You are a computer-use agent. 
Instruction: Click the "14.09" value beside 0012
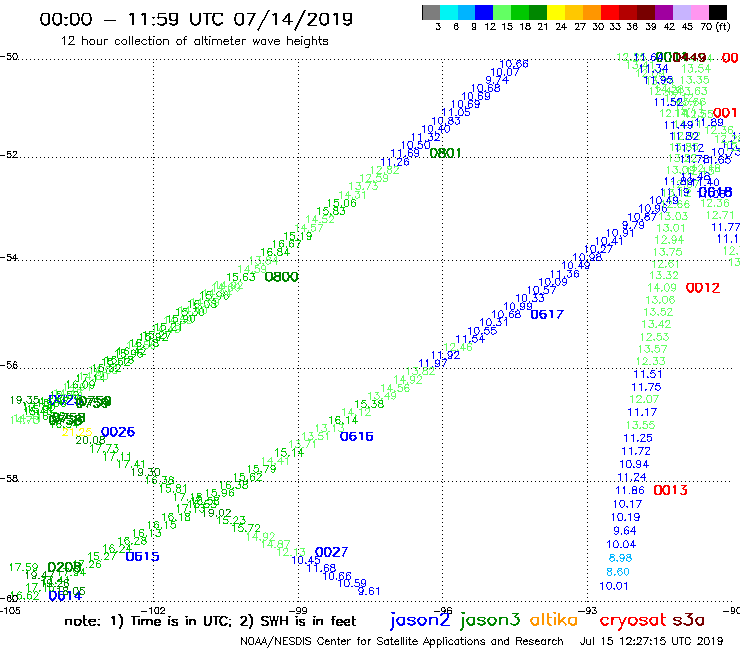click(662, 287)
